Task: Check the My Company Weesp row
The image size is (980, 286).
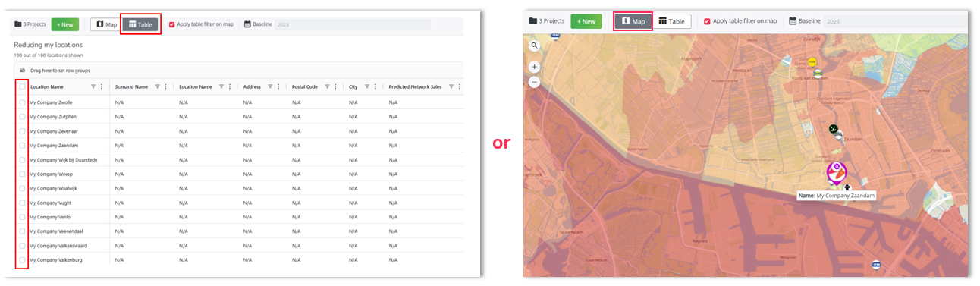Action: (22, 174)
